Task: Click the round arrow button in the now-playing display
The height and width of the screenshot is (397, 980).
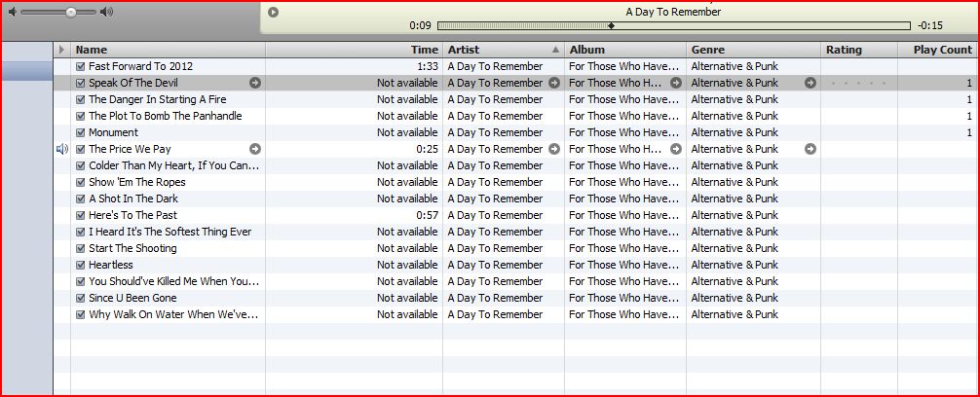Action: [x=273, y=12]
